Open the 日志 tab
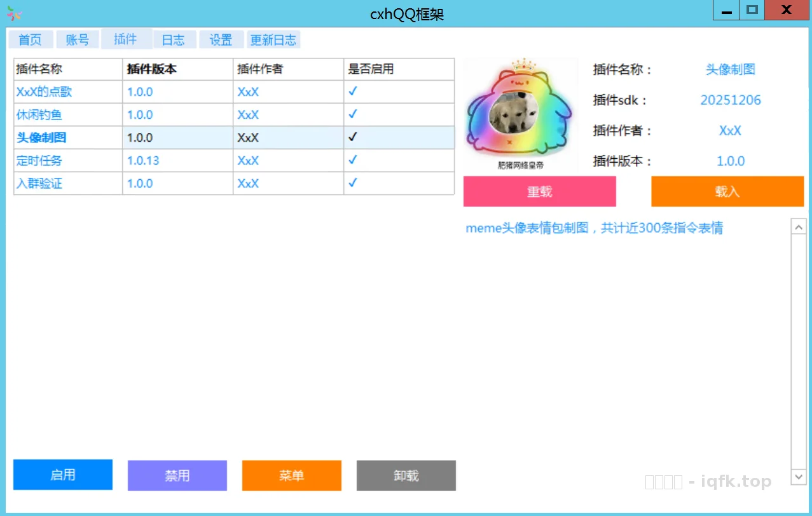Image resolution: width=812 pixels, height=516 pixels. pos(174,39)
